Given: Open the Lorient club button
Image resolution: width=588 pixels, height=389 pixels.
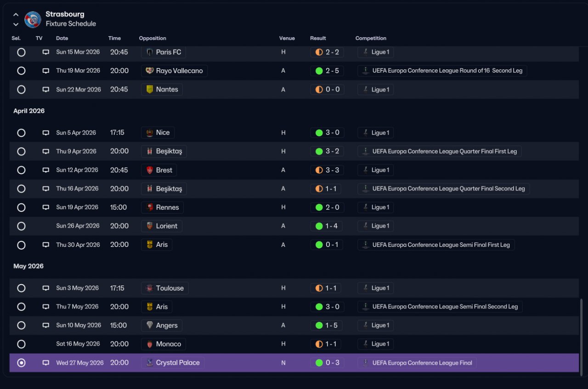Looking at the screenshot, I should coord(162,226).
